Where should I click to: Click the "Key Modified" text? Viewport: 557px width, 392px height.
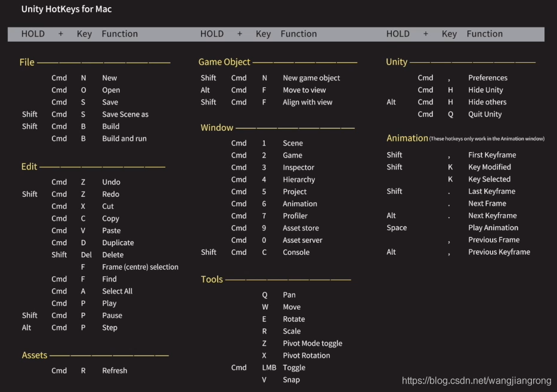[x=490, y=168]
